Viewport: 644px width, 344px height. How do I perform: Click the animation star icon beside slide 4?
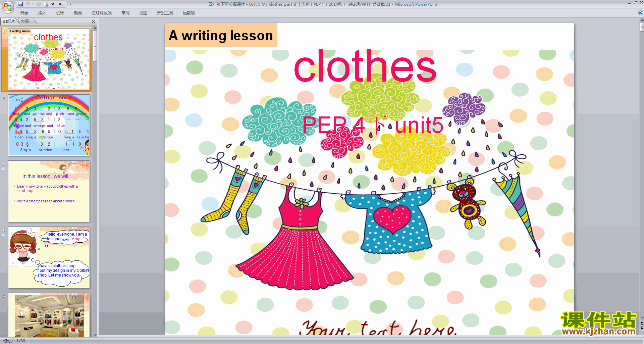point(4,235)
